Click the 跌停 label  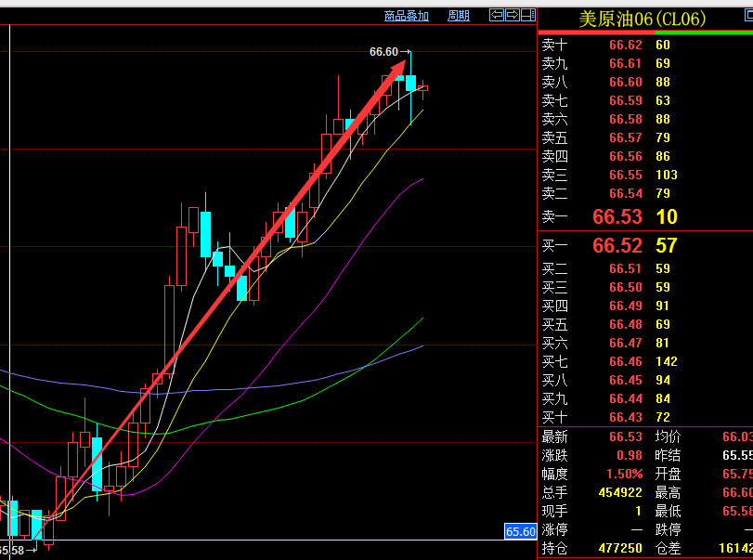668,529
